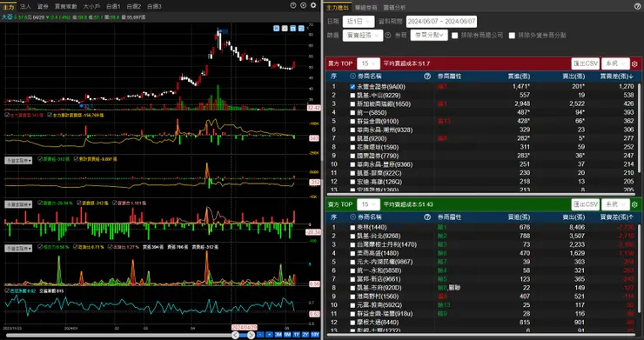Open 買賣超張 filter dropdown
Screen dimensions: 644x340
pos(363,36)
